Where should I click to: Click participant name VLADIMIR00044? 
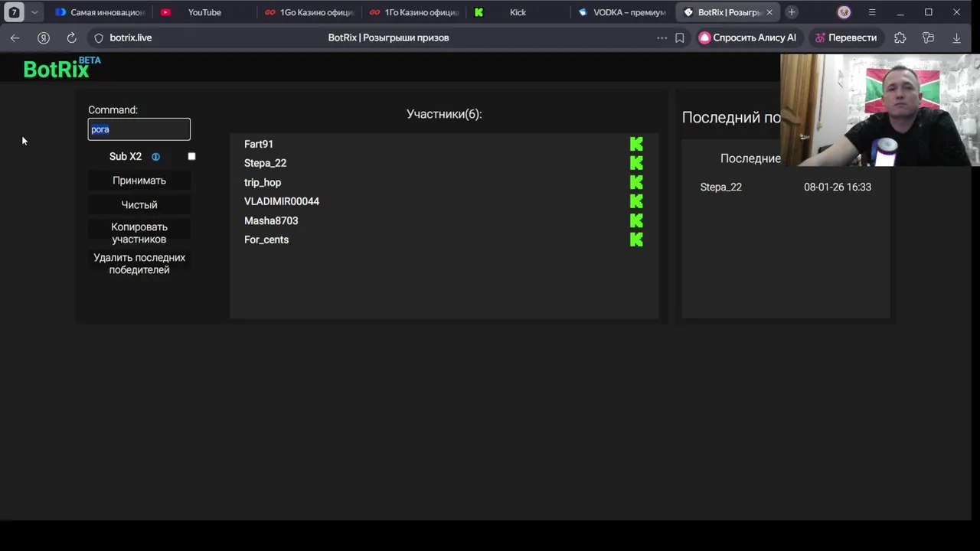pos(282,201)
